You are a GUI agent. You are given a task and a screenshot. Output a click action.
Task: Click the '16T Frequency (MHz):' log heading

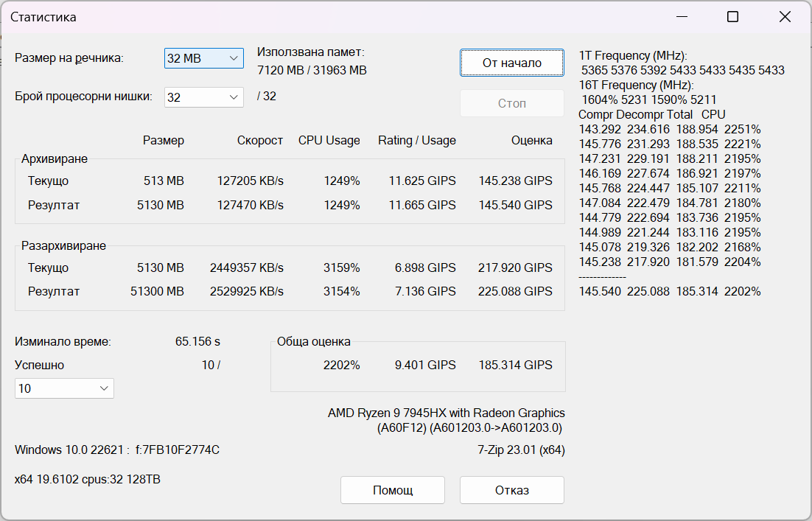coord(636,85)
